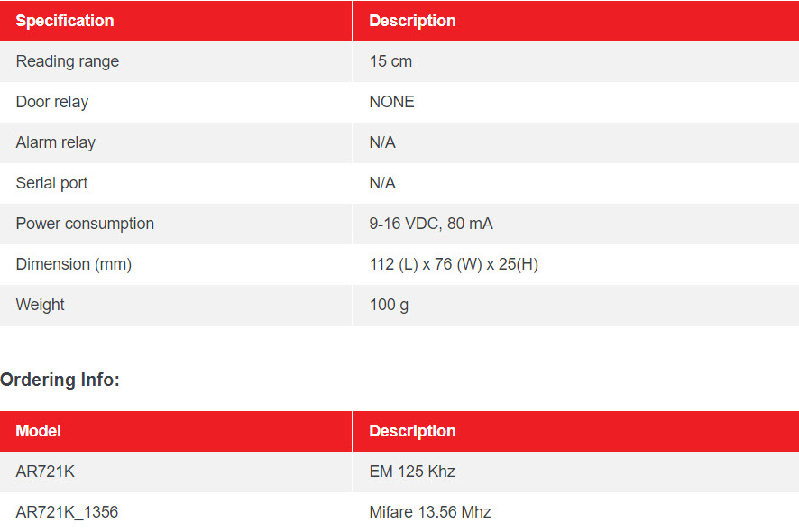Click the 9-16 VDC, 80 mA value
Image resolution: width=799 pixels, height=532 pixels.
(431, 224)
